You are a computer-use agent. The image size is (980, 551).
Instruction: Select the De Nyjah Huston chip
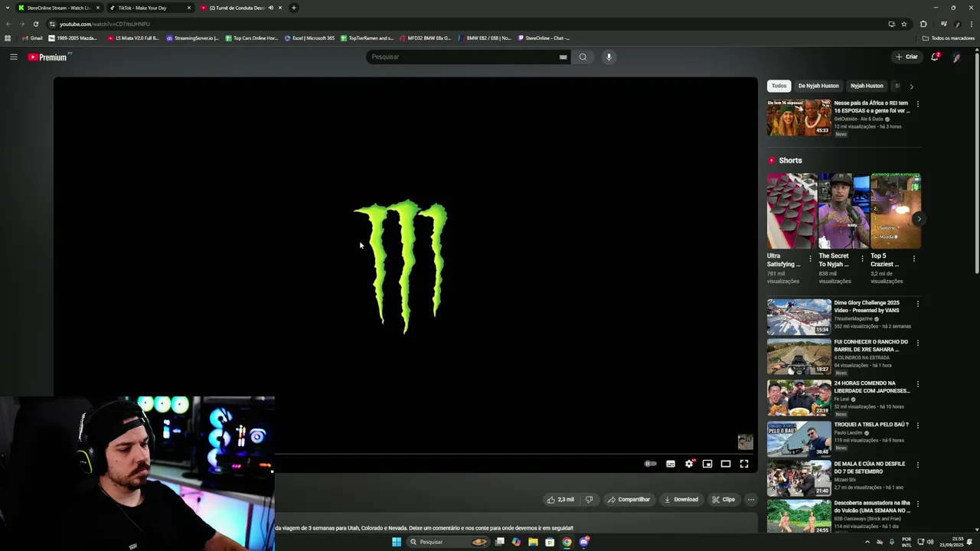coord(818,86)
